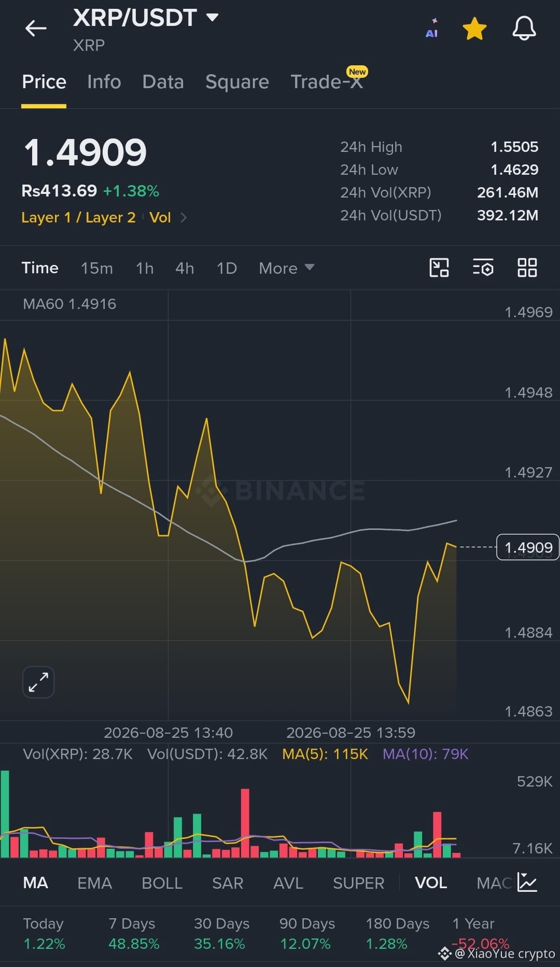This screenshot has height=967, width=560.
Task: Open price alerts bell icon
Action: pyautogui.click(x=524, y=28)
